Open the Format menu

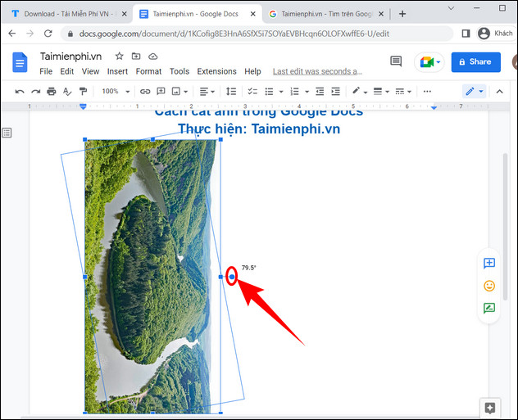148,71
